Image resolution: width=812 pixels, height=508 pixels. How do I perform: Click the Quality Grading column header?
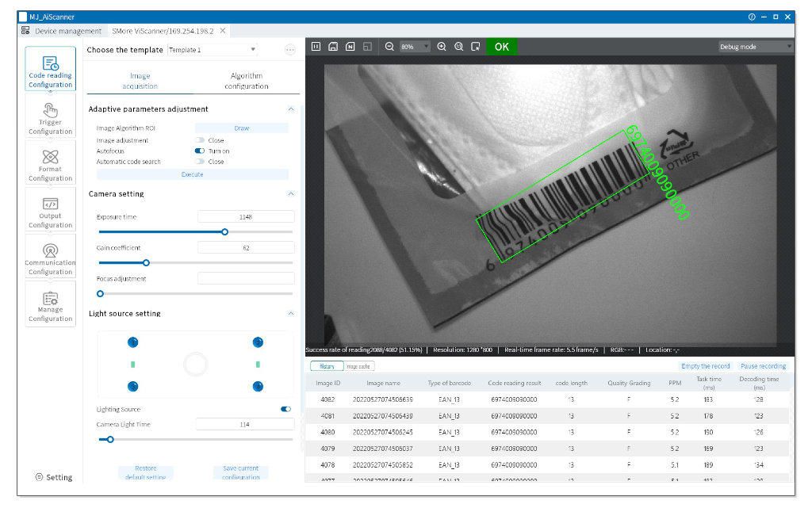coord(629,383)
